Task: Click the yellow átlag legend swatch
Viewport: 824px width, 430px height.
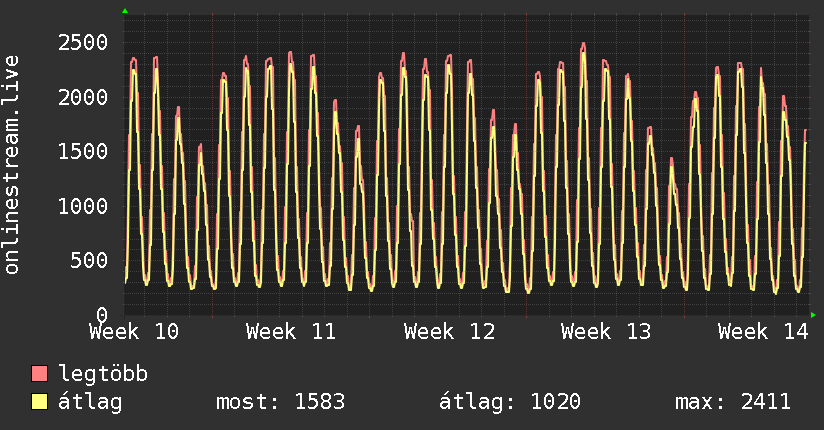Action: [x=39, y=401]
